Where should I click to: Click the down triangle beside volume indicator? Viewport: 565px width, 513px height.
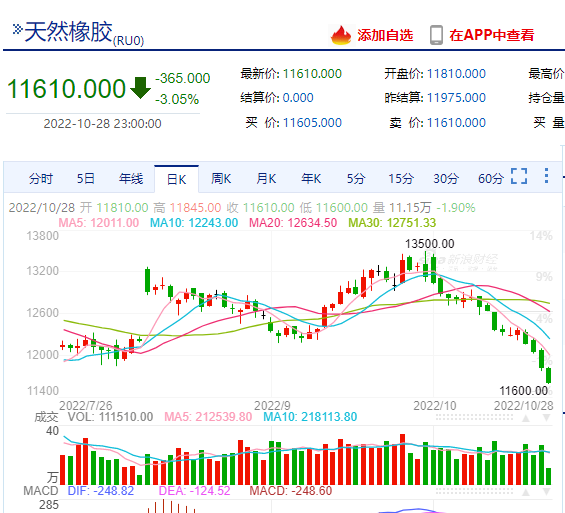click(x=546, y=418)
